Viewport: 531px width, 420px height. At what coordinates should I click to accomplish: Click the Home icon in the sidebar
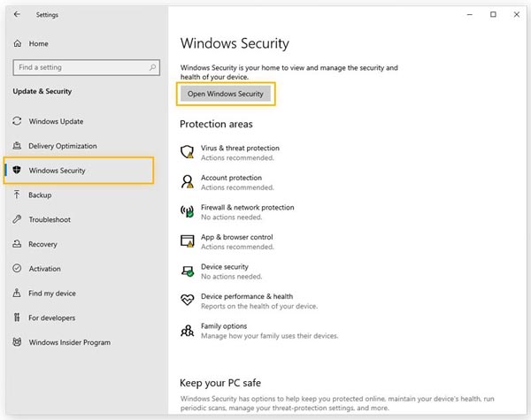point(17,43)
